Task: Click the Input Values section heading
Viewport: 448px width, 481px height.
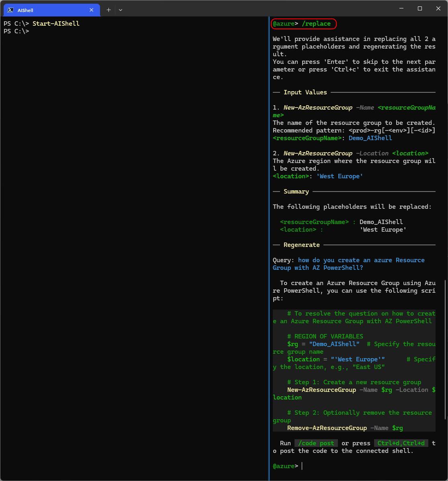Action: tap(305, 92)
